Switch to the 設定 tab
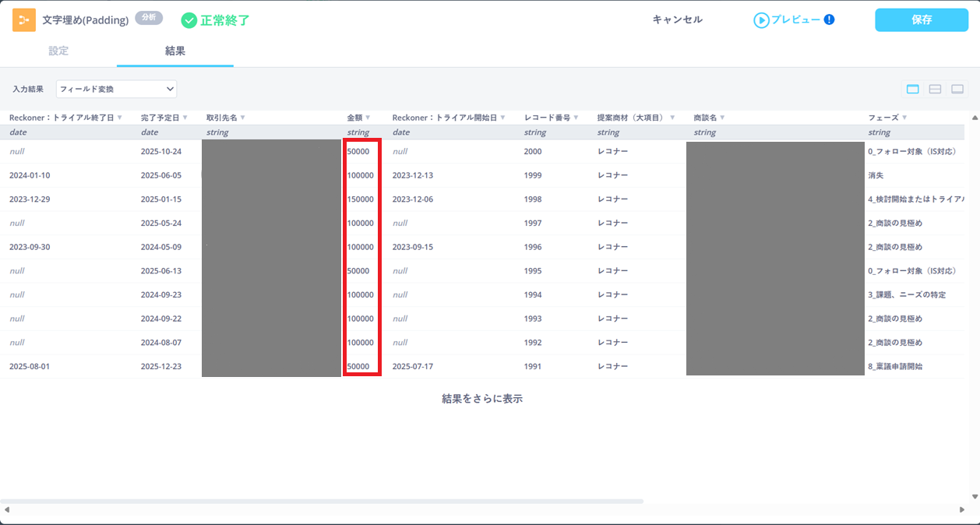Screen dimensions: 980x525 pyautogui.click(x=58, y=51)
